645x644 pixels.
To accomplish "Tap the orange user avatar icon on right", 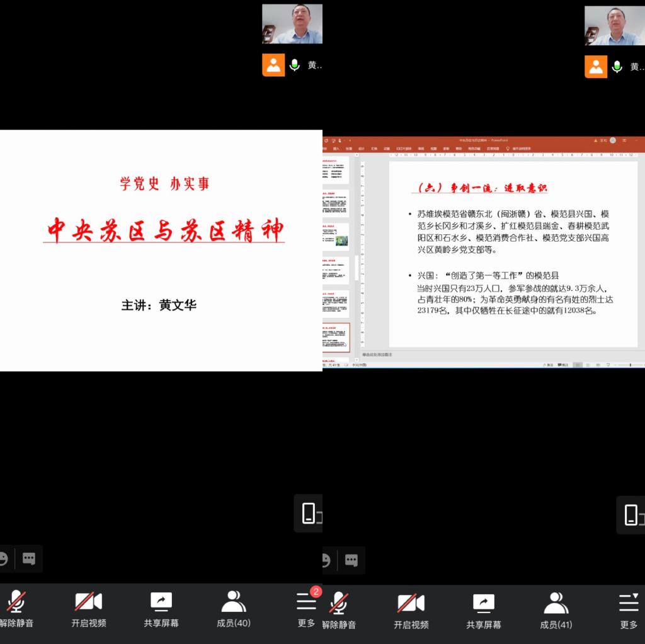I will point(596,66).
